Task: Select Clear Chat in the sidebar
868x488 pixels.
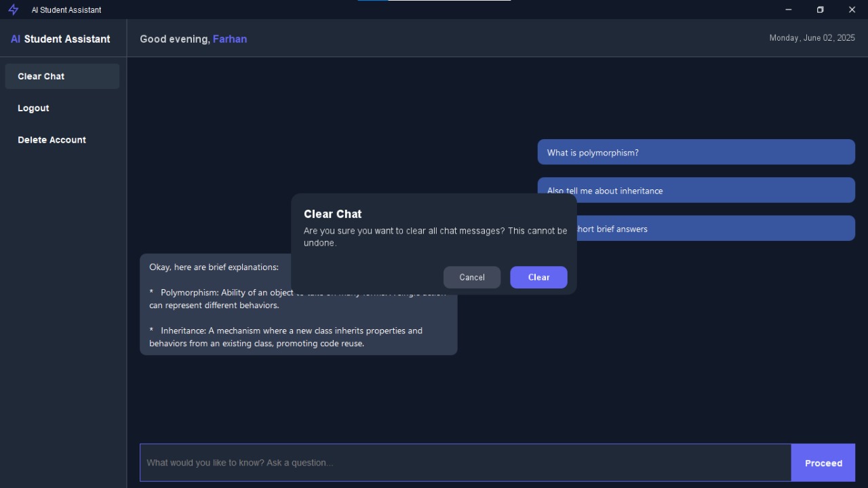Action: 62,77
